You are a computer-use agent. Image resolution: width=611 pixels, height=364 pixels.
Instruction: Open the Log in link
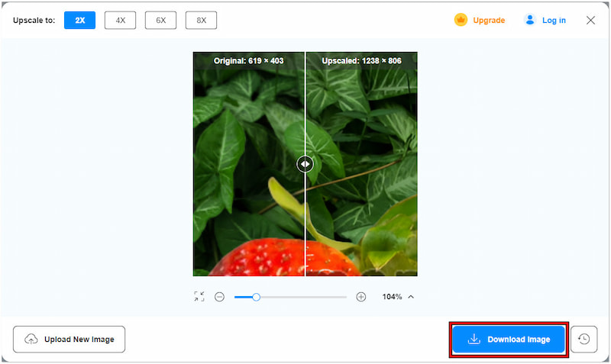coord(554,21)
